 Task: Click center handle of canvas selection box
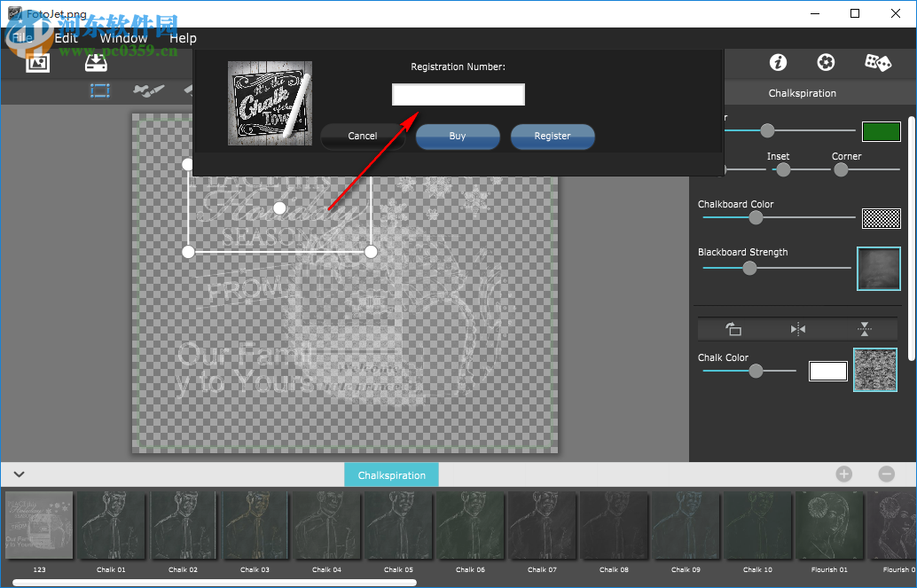coord(279,208)
